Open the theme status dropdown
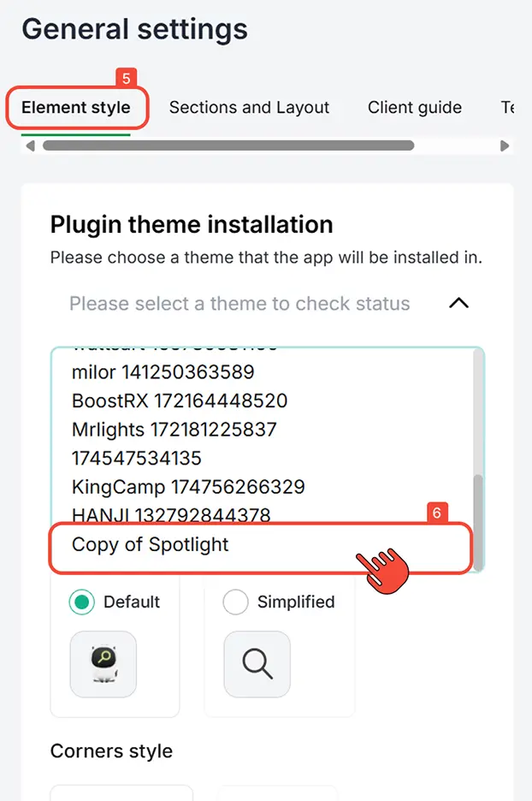Screen dimensions: 532x801 pyautogui.click(x=257, y=303)
